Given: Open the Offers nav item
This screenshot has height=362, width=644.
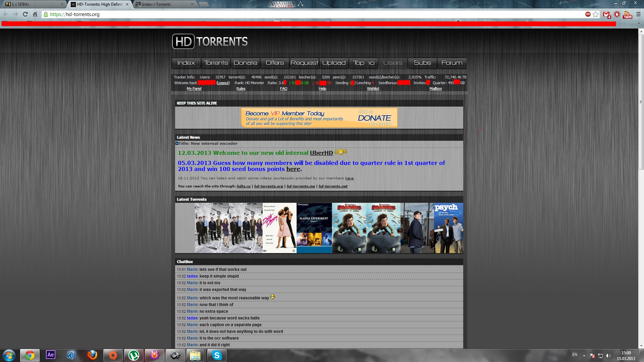Looking at the screenshot, I should click(275, 63).
